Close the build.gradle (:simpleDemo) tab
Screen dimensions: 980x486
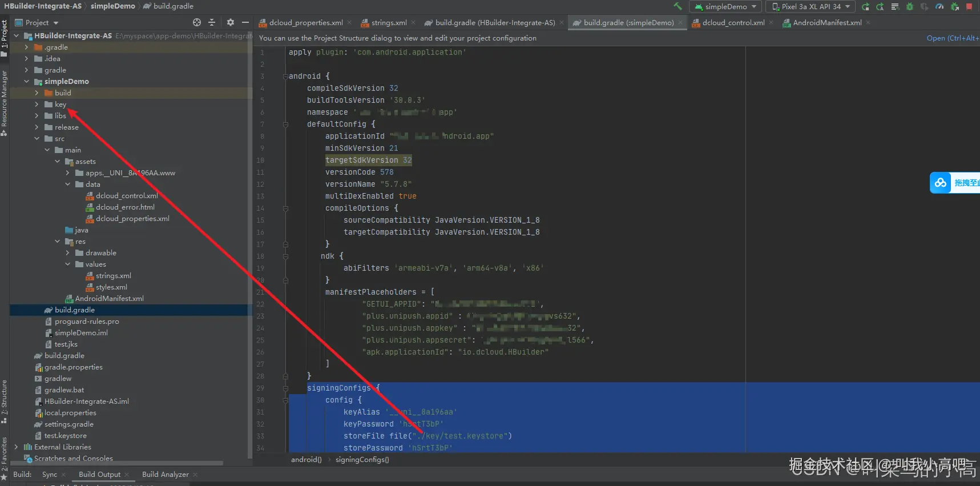(680, 23)
